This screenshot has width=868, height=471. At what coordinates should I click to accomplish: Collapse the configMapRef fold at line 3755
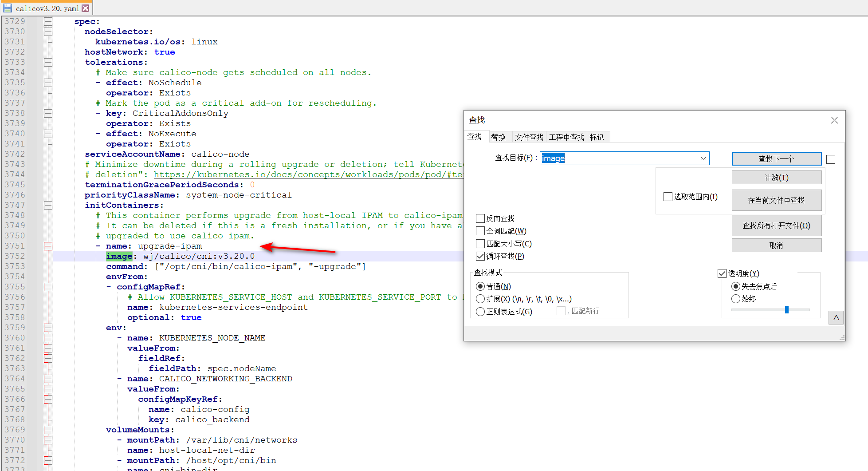pyautogui.click(x=48, y=287)
